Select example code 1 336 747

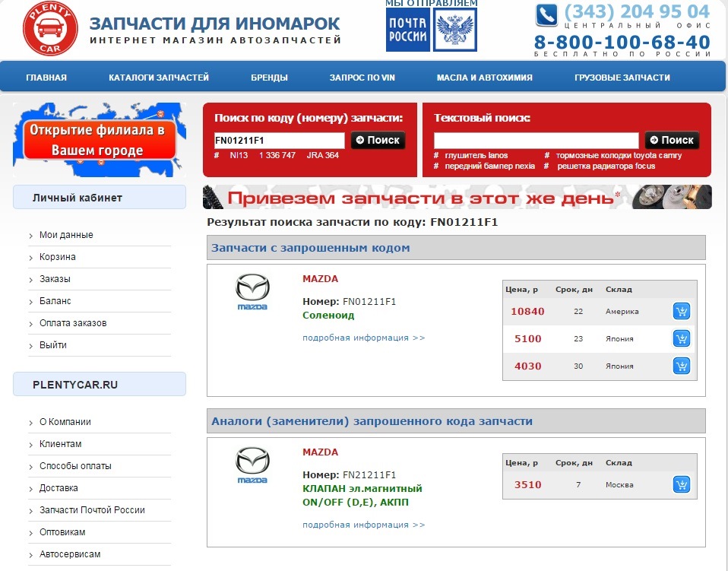pyautogui.click(x=277, y=155)
